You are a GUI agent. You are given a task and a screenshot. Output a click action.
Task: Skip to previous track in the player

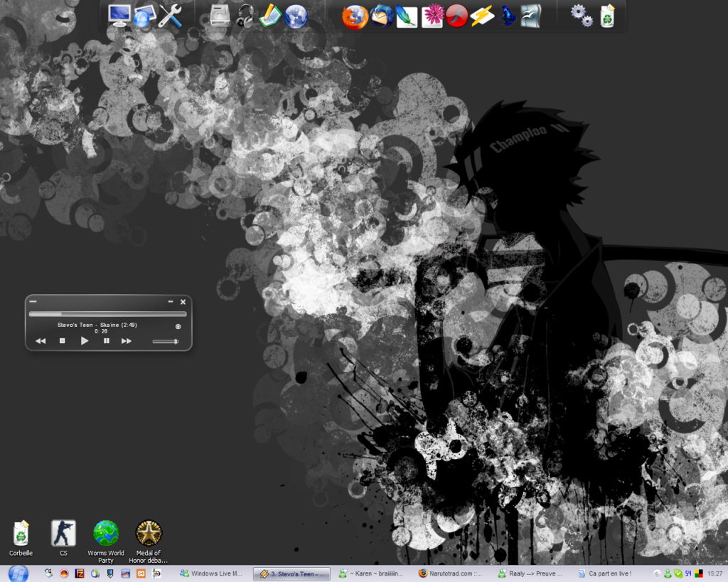(41, 341)
